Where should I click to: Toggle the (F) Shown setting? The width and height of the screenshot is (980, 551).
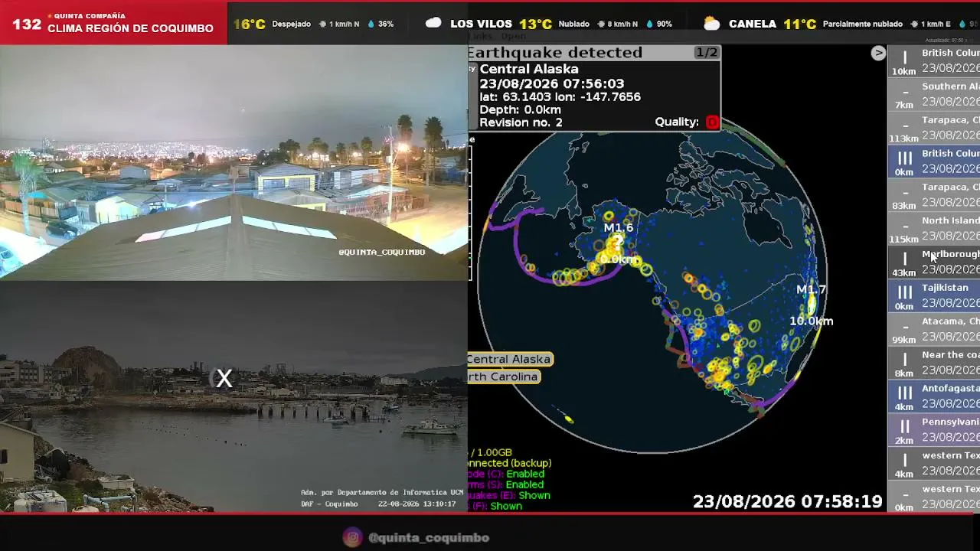pos(506,506)
